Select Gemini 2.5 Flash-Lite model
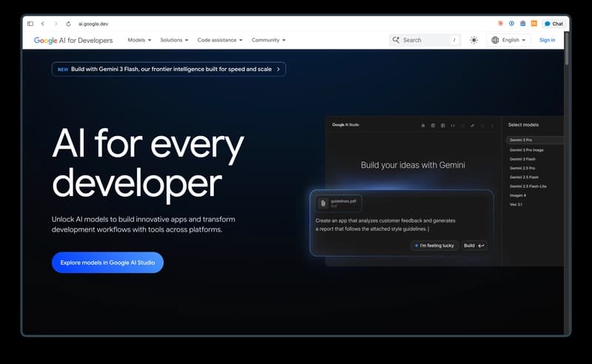 (x=528, y=186)
